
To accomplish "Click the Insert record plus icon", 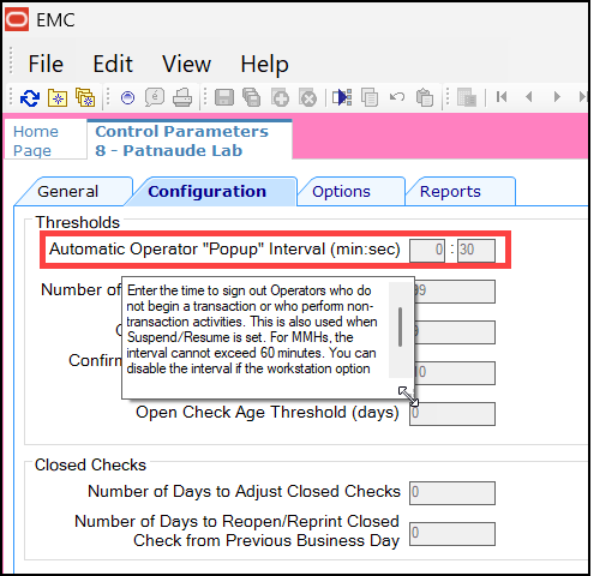I will [280, 98].
